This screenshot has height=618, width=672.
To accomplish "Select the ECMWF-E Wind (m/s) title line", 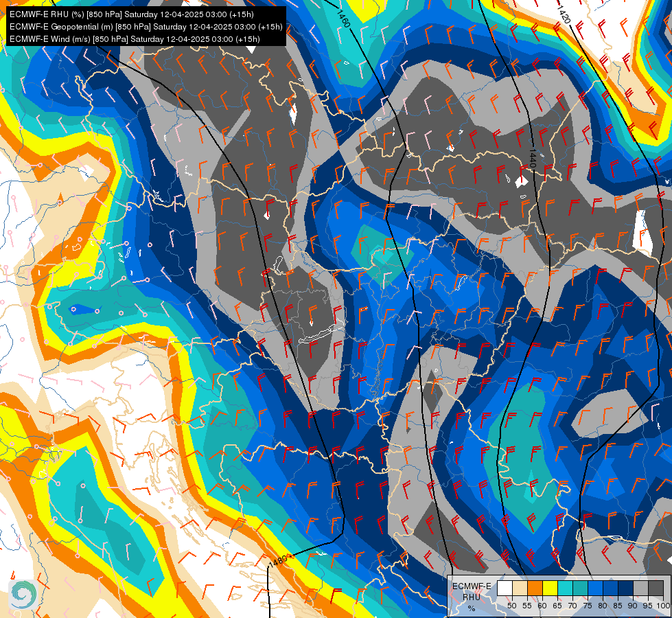I will [135, 39].
